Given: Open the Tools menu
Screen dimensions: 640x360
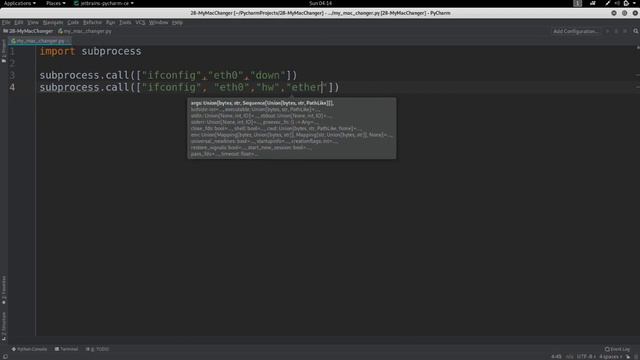Looking at the screenshot, I should 125,22.
